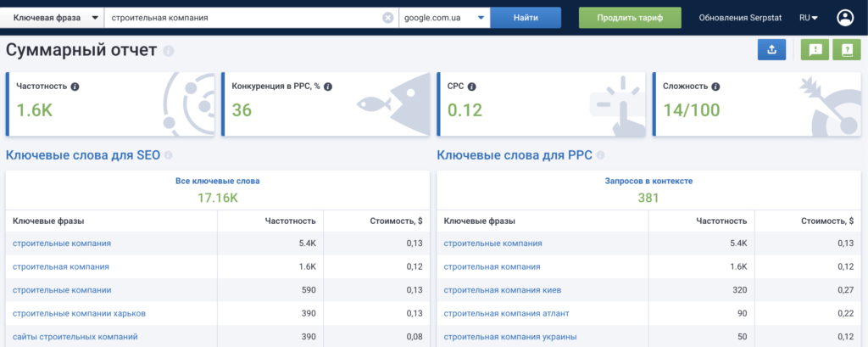Viewport: 868px width, 347px height.
Task: Open keyword строительные компании харьков
Action: click(79, 313)
